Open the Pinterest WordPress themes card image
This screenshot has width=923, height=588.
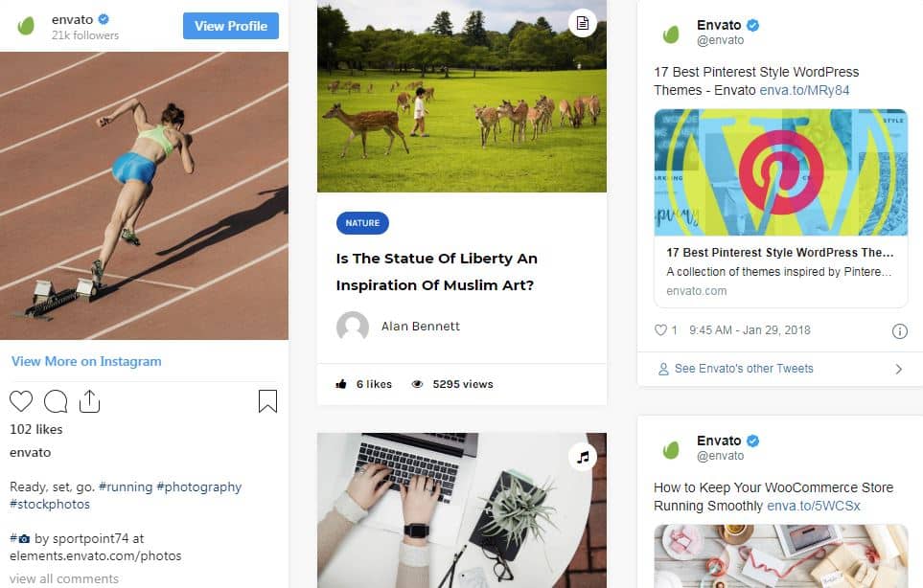[780, 172]
